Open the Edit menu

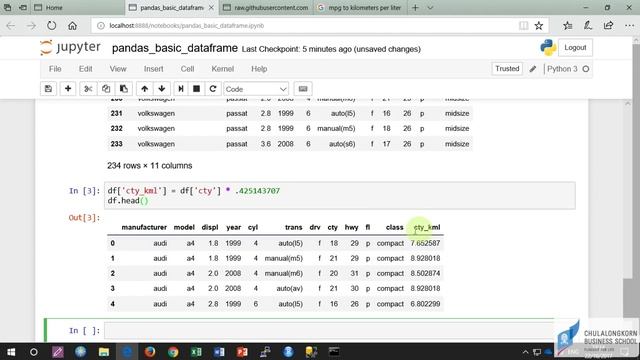pyautogui.click(x=85, y=69)
